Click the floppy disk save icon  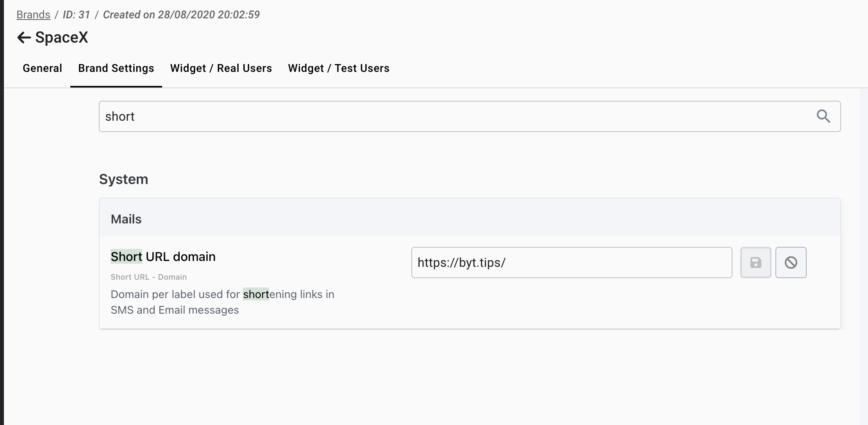pyautogui.click(x=755, y=262)
